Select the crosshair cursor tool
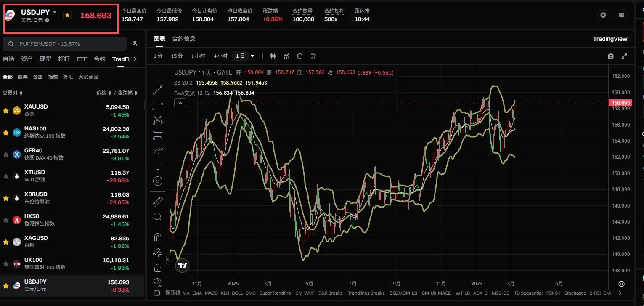644x306 pixels. [x=158, y=75]
